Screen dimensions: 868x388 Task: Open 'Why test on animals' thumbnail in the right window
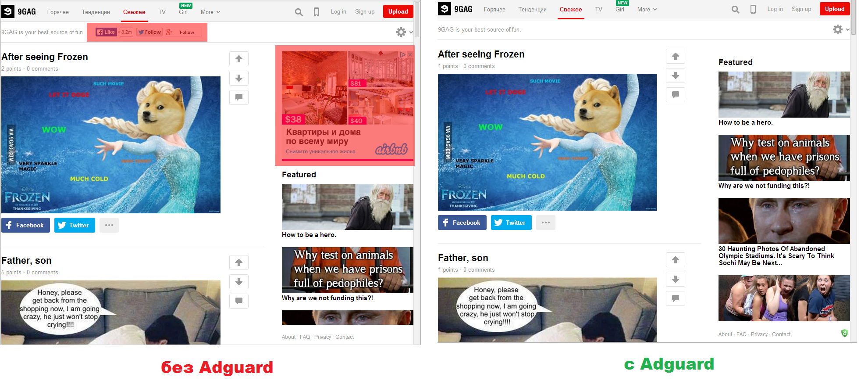[x=784, y=158]
